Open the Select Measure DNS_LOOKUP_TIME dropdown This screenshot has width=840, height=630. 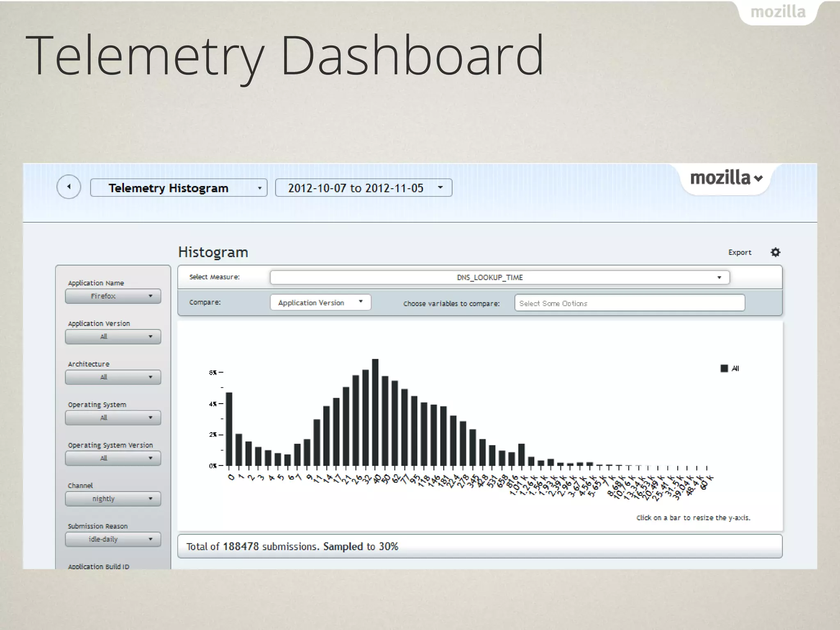(500, 277)
